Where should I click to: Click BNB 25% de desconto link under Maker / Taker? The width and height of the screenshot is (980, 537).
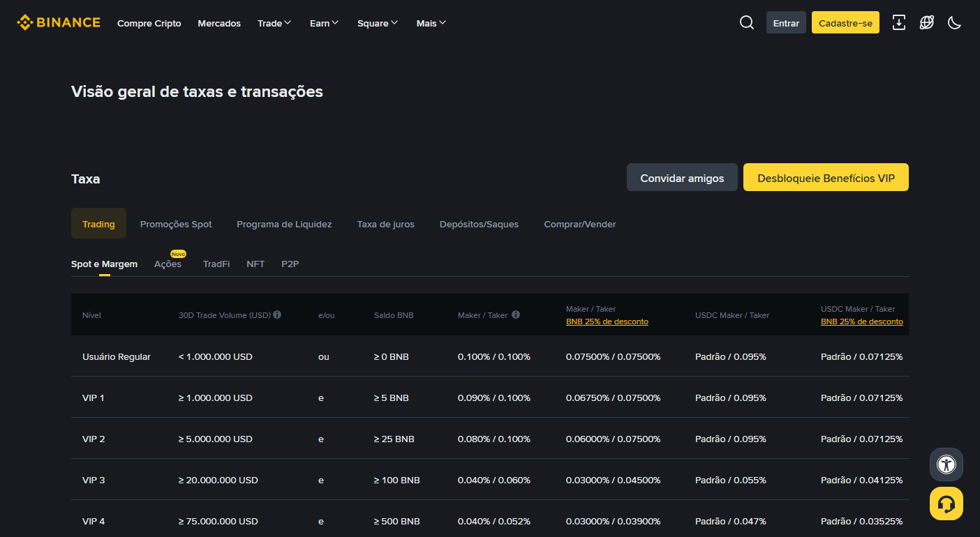[607, 322]
